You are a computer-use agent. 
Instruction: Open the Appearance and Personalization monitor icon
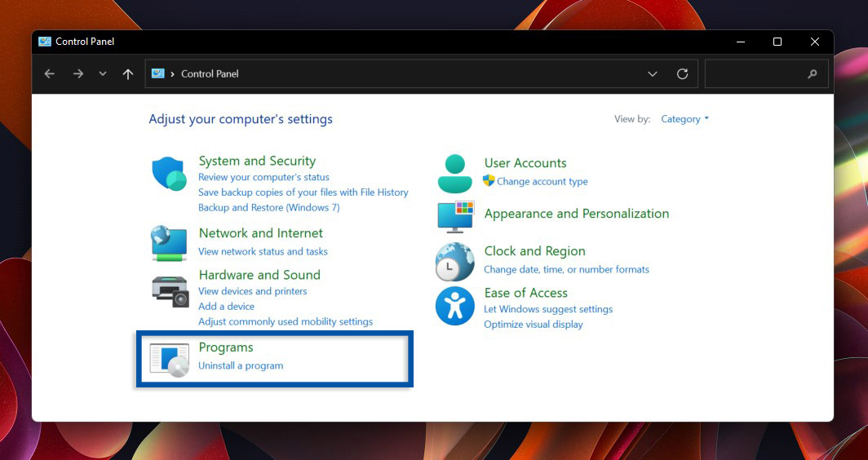tap(456, 216)
